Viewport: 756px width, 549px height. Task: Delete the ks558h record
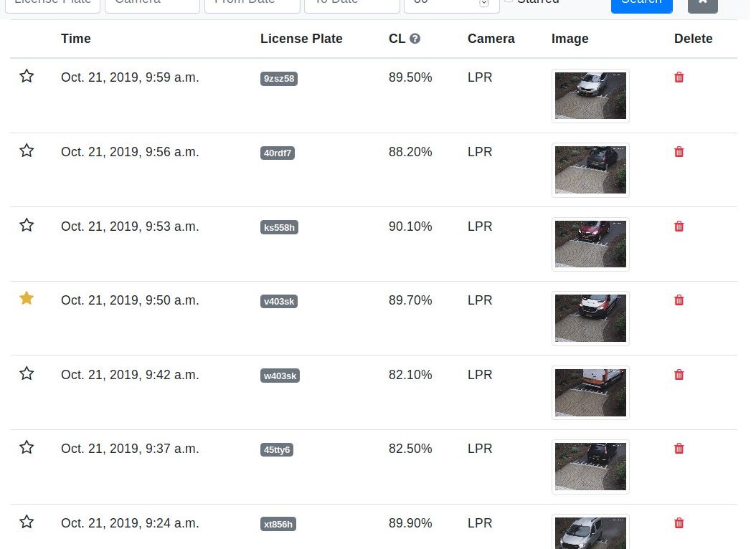click(679, 226)
